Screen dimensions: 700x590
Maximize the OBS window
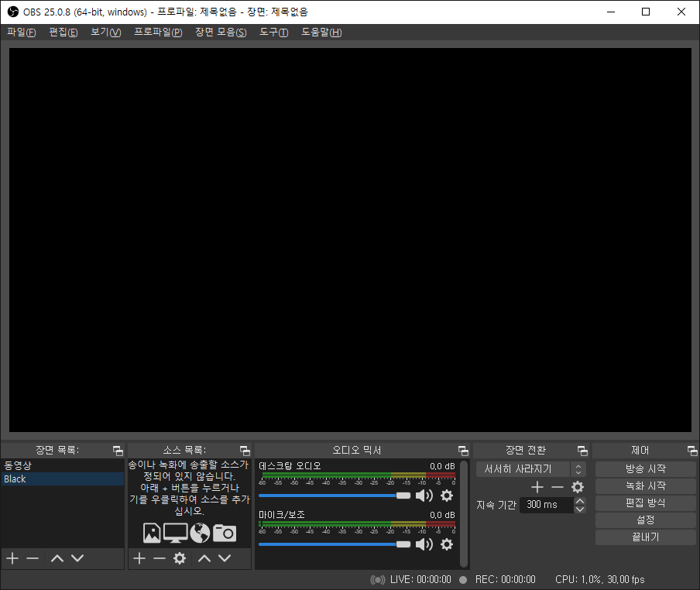[x=646, y=12]
